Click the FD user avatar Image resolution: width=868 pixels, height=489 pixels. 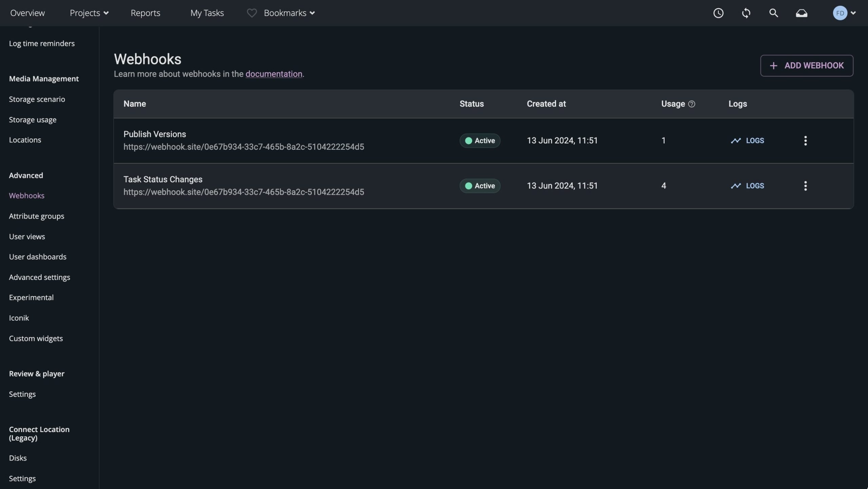tap(840, 13)
